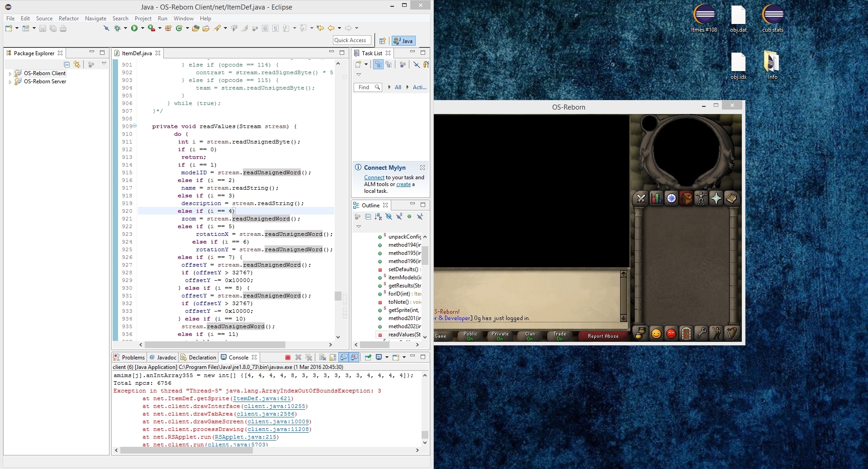This screenshot has height=469, width=868.
Task: Run the program with the green Run button
Action: pyautogui.click(x=134, y=28)
